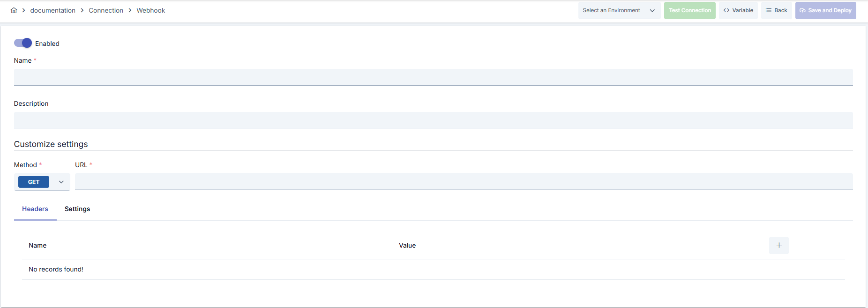The image size is (868, 308).
Task: Switch to the Settings tab
Action: [x=77, y=209]
